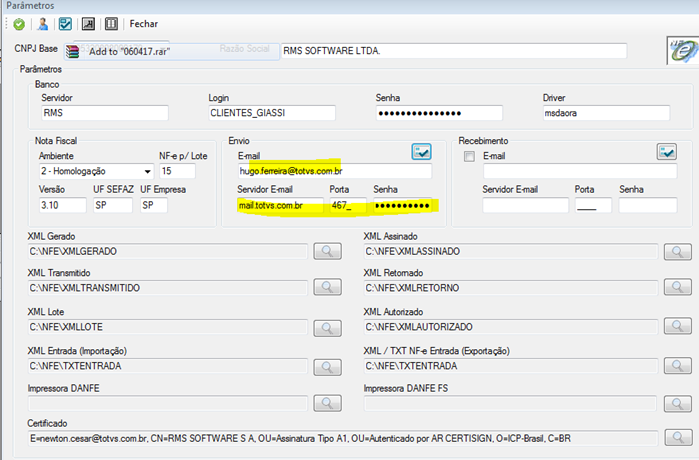Viewport: 699px width, 460px height.
Task: Click the UF SEFAZ field
Action: coord(113,205)
